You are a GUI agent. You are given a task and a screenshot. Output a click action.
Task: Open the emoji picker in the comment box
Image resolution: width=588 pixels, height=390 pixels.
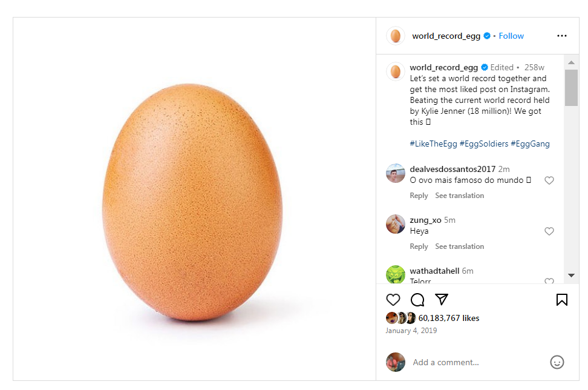(557, 362)
